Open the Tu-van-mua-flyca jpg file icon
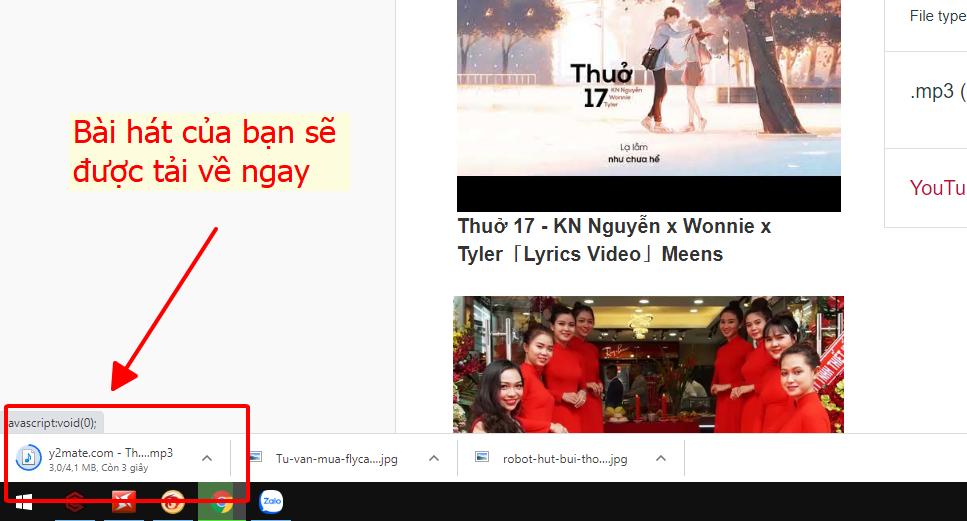The height and width of the screenshot is (521, 967). coord(256,458)
